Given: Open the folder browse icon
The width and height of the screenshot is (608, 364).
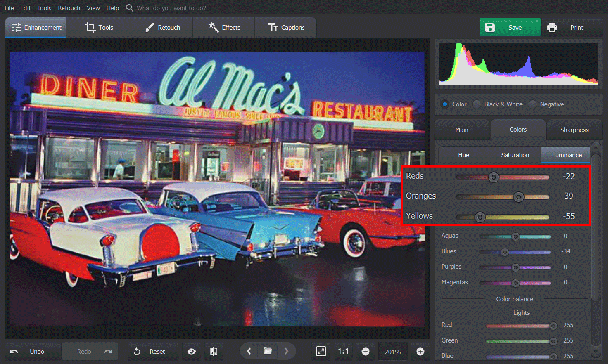Looking at the screenshot, I should pos(268,351).
